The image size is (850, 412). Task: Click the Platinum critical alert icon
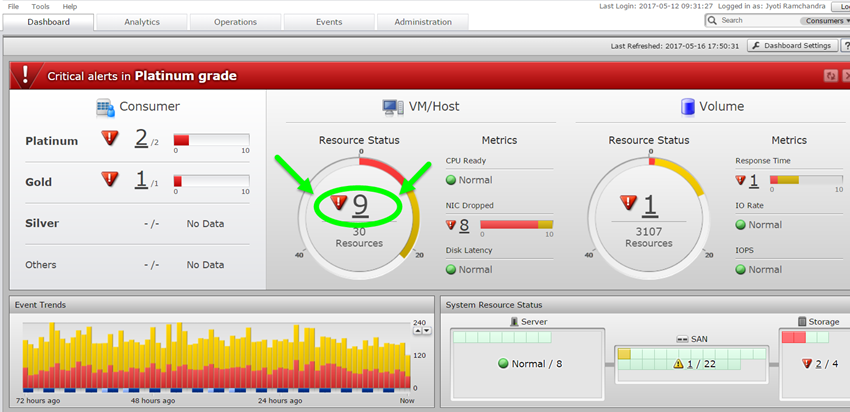pyautogui.click(x=110, y=138)
